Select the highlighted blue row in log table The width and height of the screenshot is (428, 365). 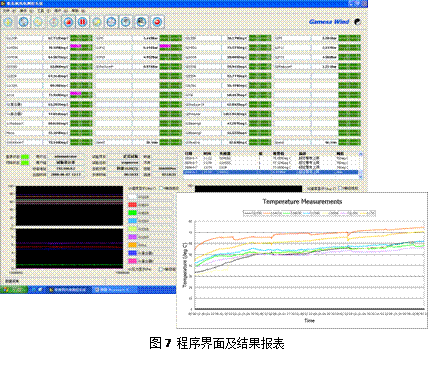coord(271,172)
